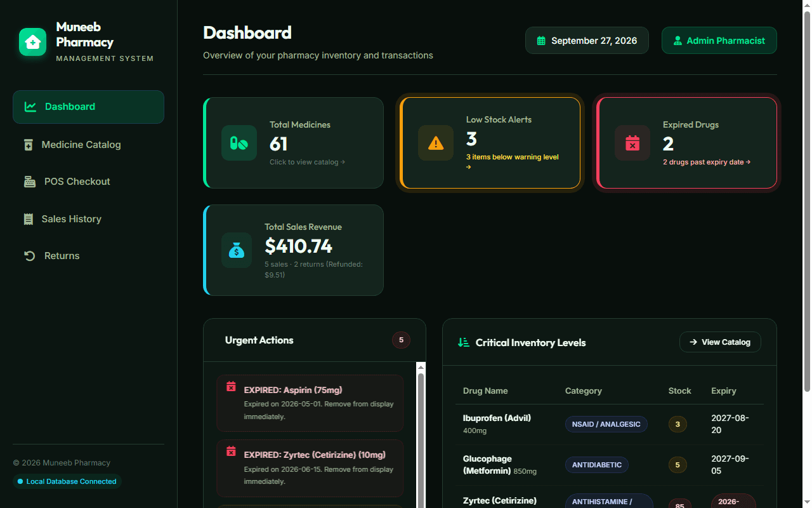Follow '2 drugs past expiry date' link
The height and width of the screenshot is (508, 812).
click(x=707, y=162)
